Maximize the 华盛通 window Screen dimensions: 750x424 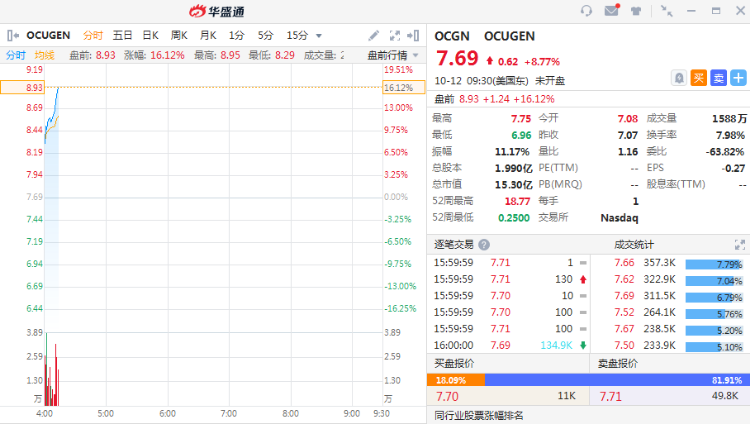[716, 11]
